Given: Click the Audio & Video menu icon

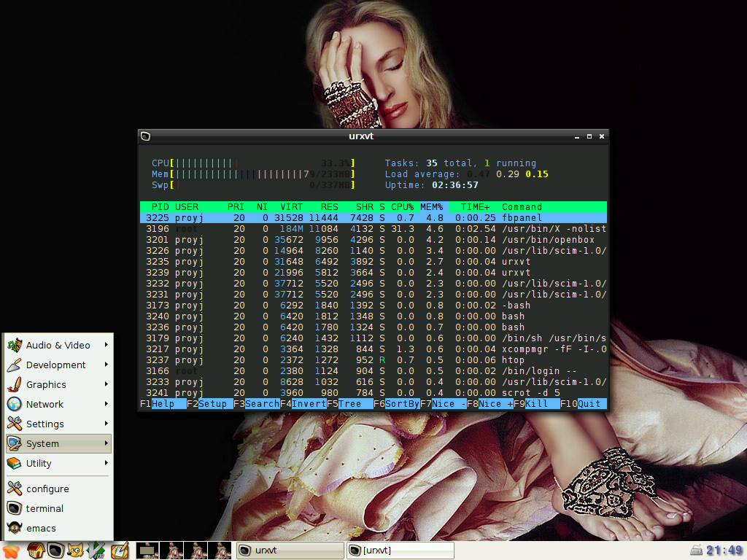Looking at the screenshot, I should pos(15,345).
